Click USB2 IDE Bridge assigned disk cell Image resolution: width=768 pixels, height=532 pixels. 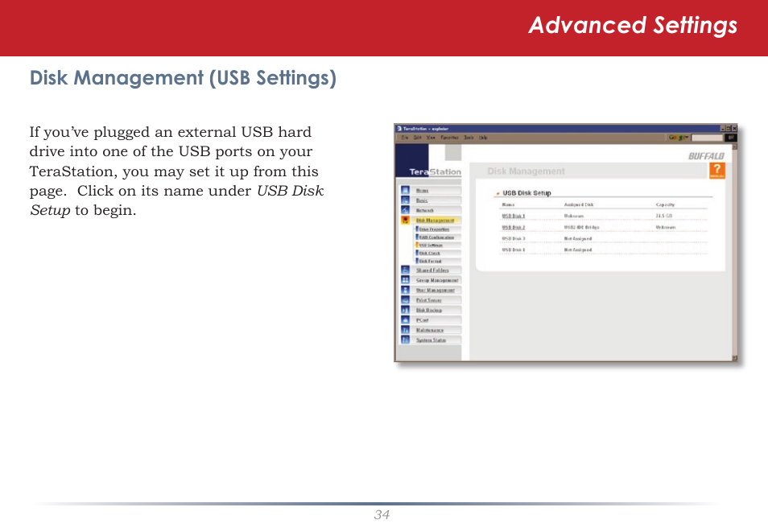[581, 227]
